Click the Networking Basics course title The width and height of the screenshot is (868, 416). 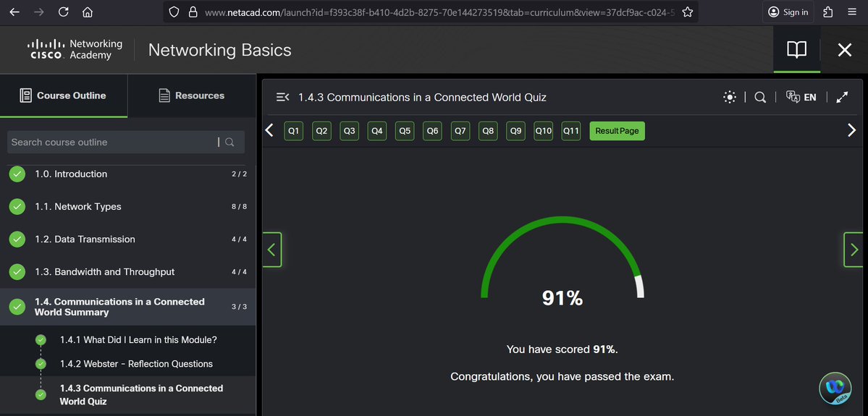(220, 50)
